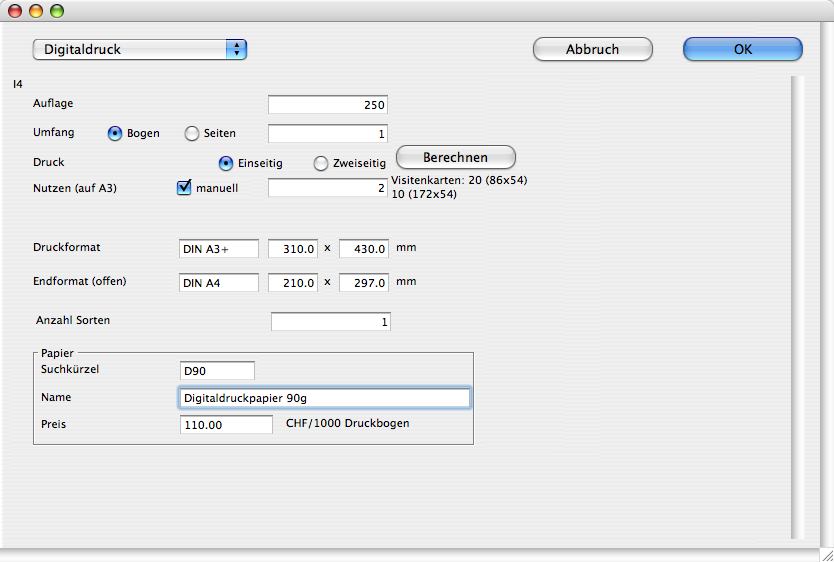The image size is (834, 562).
Task: Click the Abbruch button
Action: (x=592, y=49)
